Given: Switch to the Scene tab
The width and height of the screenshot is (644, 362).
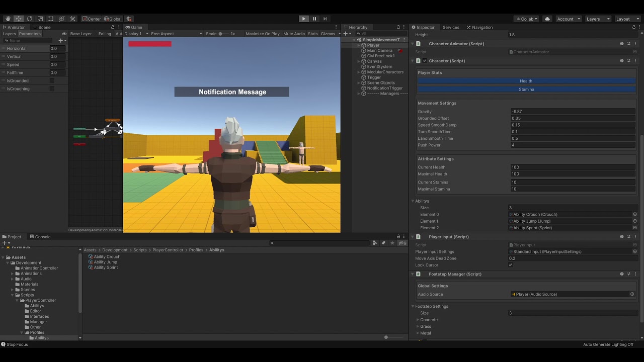Looking at the screenshot, I should [x=42, y=27].
